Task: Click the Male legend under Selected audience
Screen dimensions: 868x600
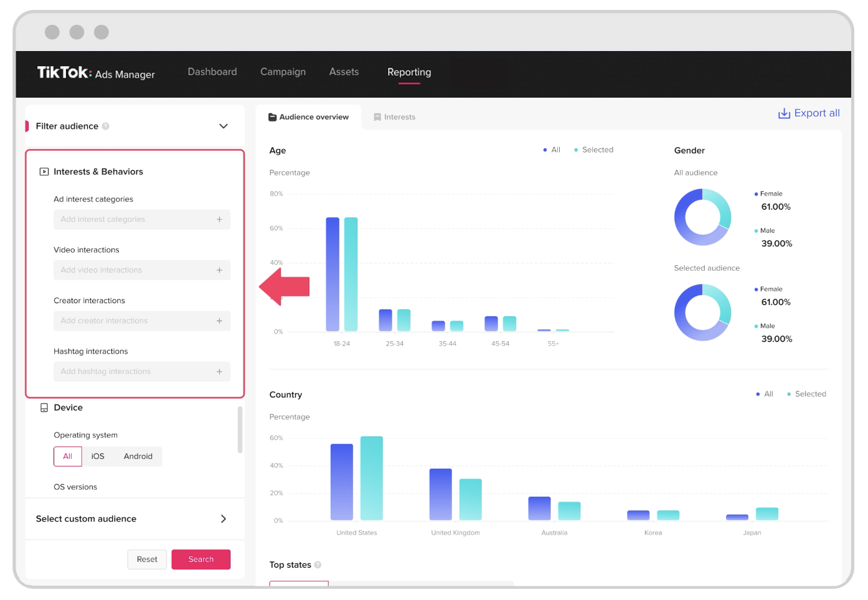Action: [x=765, y=326]
